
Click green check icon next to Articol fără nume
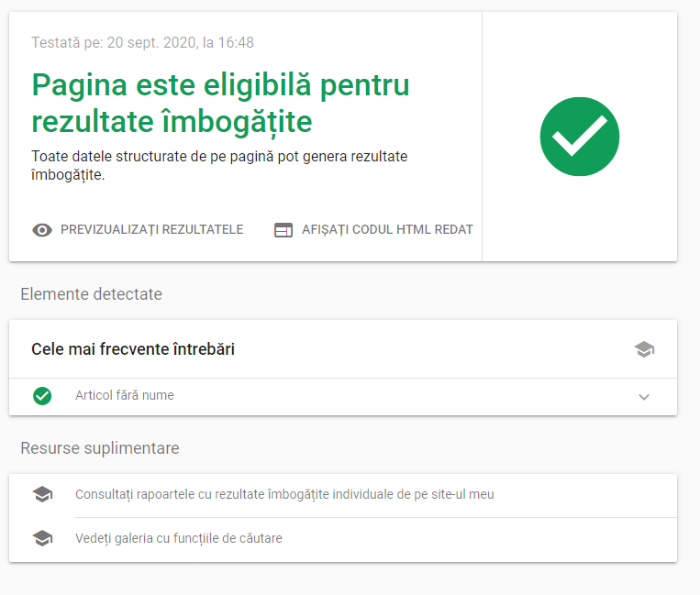42,396
